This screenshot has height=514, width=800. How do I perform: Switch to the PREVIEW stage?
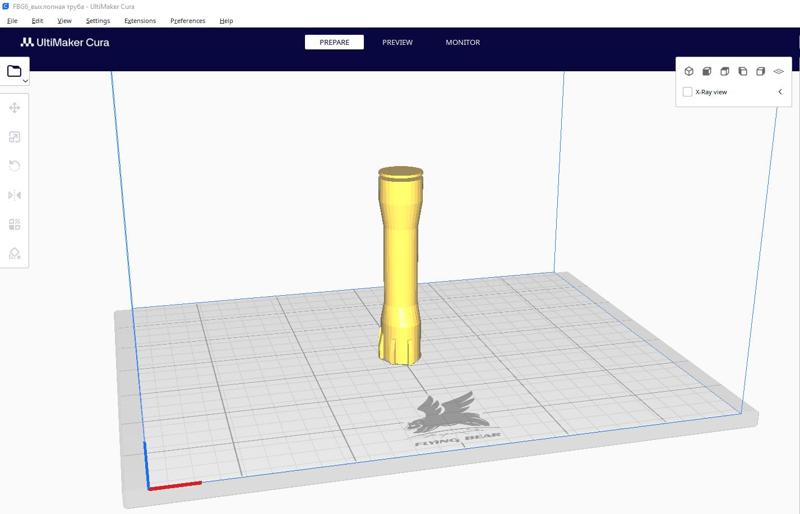tap(397, 42)
